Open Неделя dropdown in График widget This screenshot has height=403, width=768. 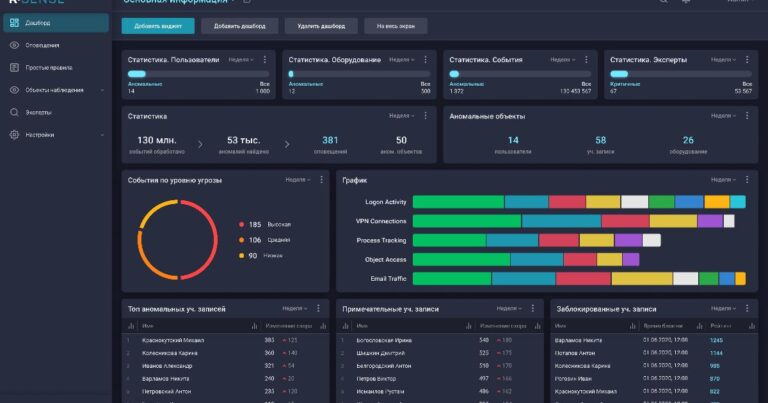coord(723,180)
